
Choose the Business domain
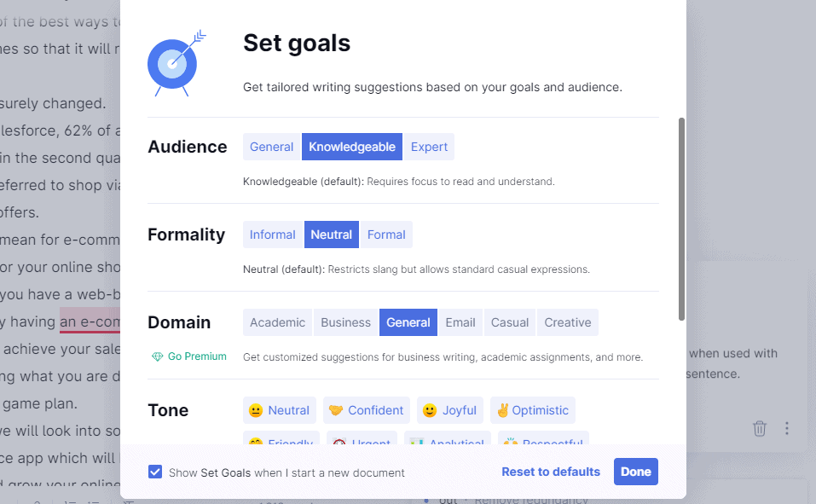click(x=345, y=323)
